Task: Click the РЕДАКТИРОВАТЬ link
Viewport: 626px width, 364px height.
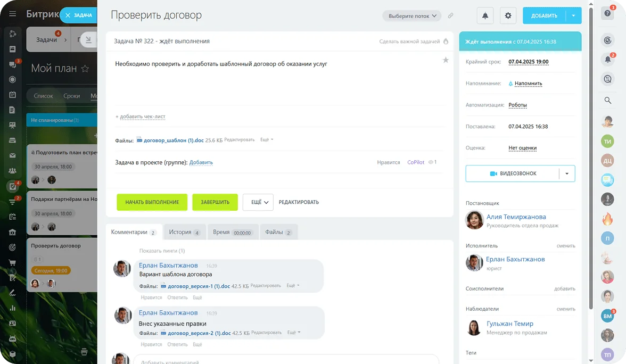Action: click(299, 202)
